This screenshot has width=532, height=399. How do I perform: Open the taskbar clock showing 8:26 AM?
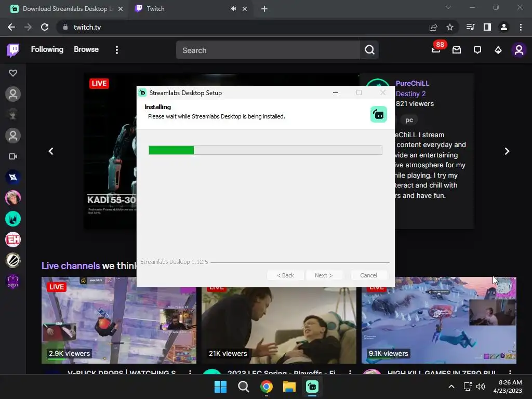[x=508, y=387]
